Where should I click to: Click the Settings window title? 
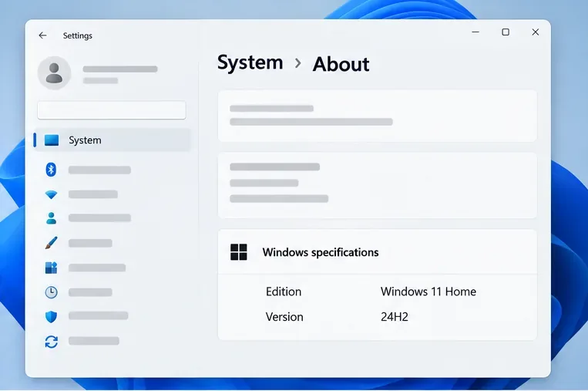click(x=78, y=35)
